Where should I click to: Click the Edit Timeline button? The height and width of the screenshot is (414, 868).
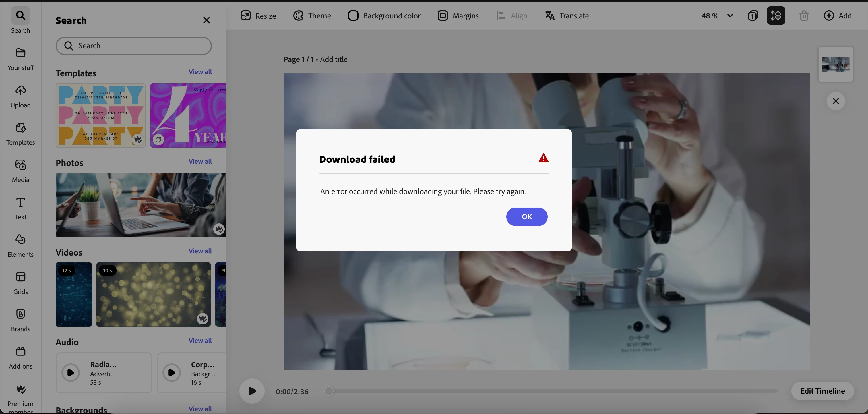(822, 391)
